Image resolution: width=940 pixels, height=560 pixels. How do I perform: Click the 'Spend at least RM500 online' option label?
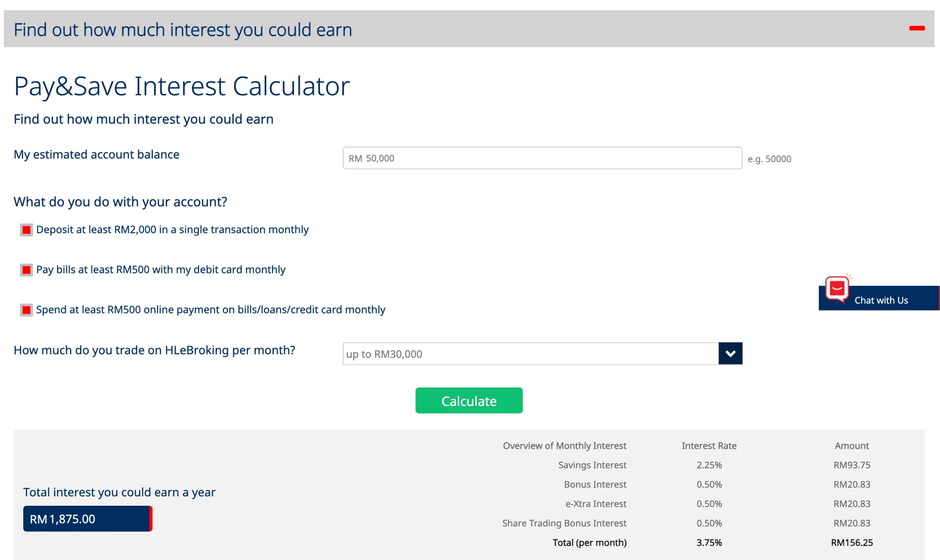tap(211, 310)
